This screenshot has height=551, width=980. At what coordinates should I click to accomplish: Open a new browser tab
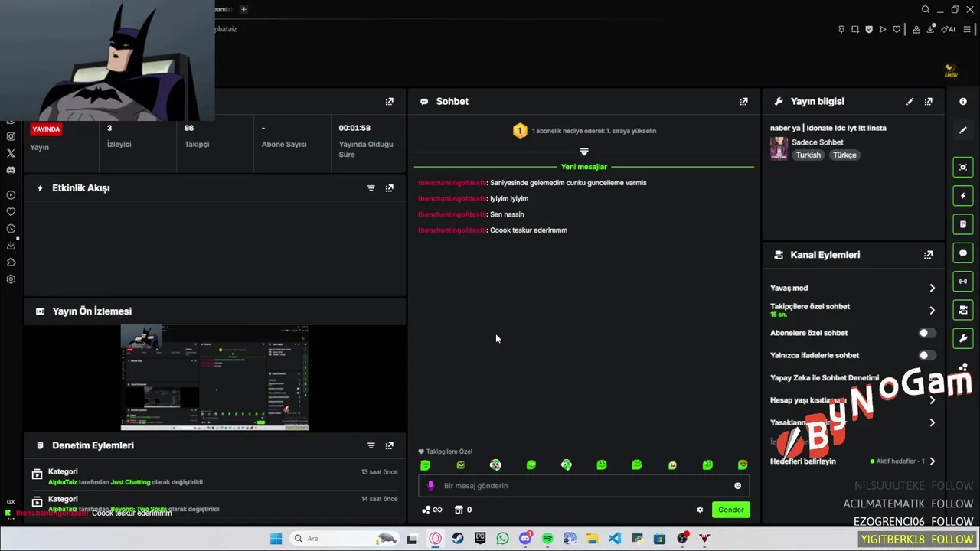(x=243, y=9)
